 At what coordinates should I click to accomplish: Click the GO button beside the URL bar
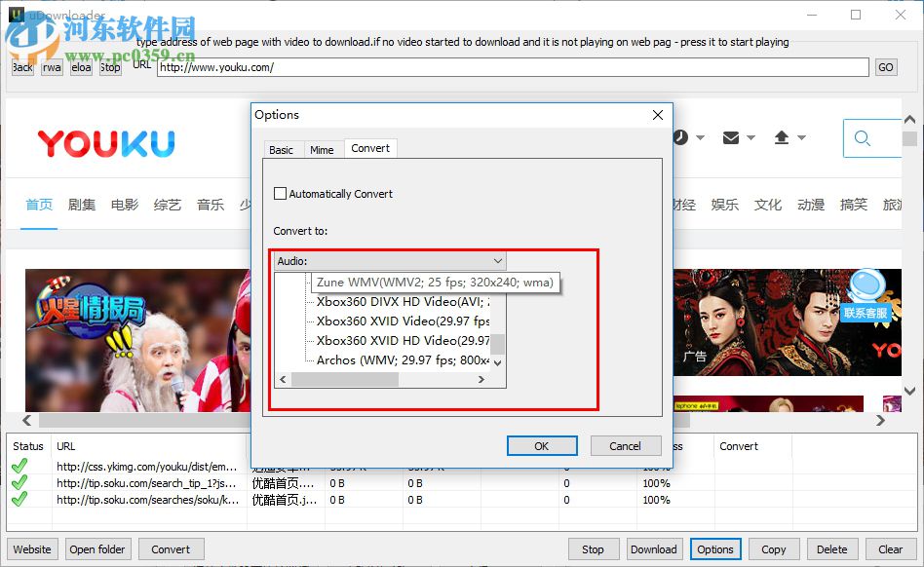click(x=886, y=66)
